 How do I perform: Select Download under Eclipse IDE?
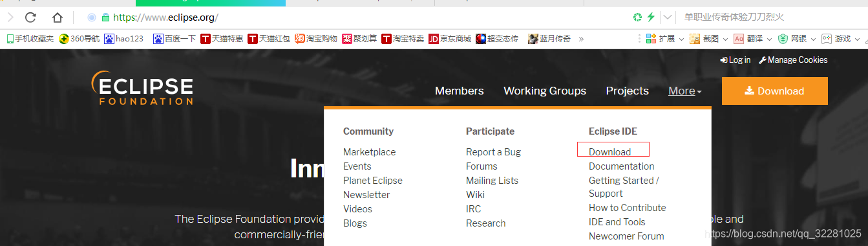click(x=609, y=152)
